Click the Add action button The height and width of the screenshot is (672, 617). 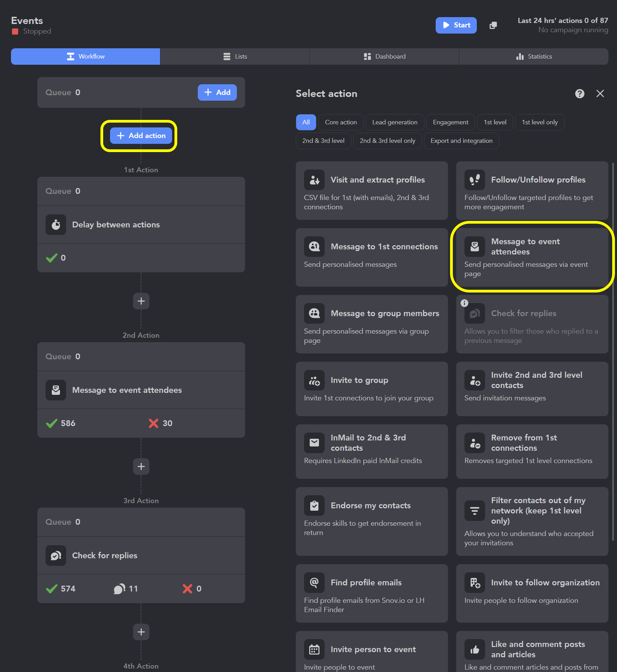coord(141,136)
